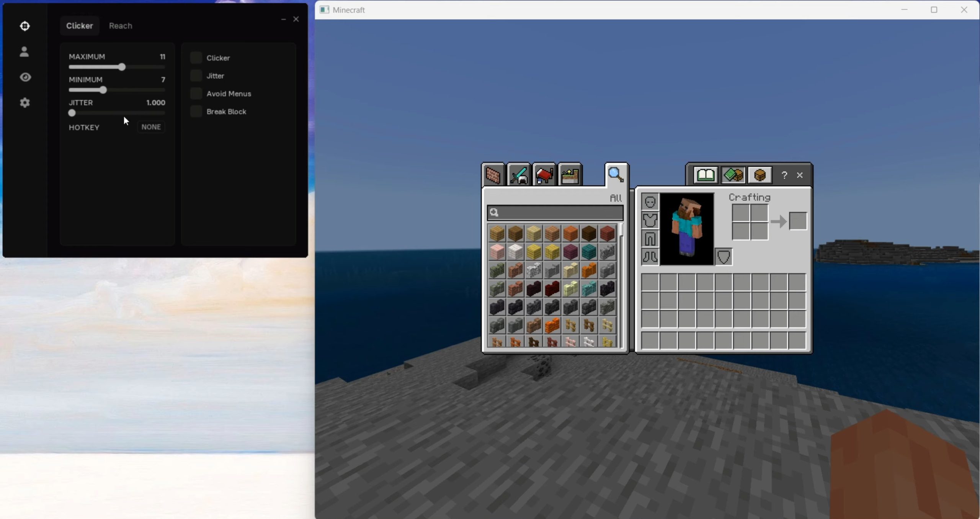This screenshot has width=980, height=519.
Task: Select the bricks Construction inventory tab
Action: pos(493,175)
